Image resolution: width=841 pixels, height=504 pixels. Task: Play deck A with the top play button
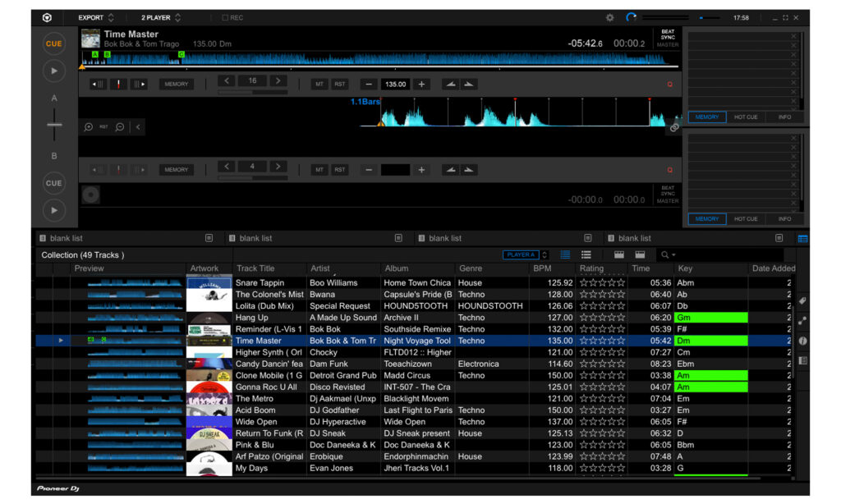(x=54, y=71)
